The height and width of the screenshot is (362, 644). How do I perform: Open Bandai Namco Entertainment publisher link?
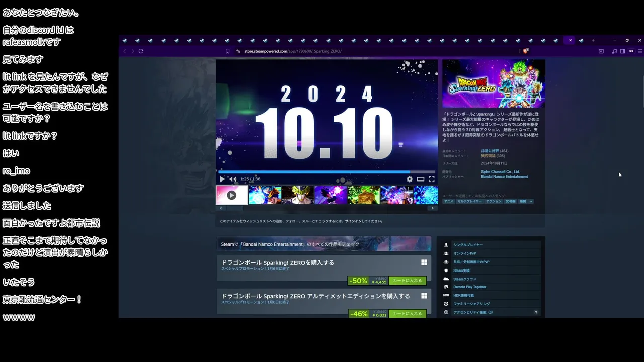point(505,177)
